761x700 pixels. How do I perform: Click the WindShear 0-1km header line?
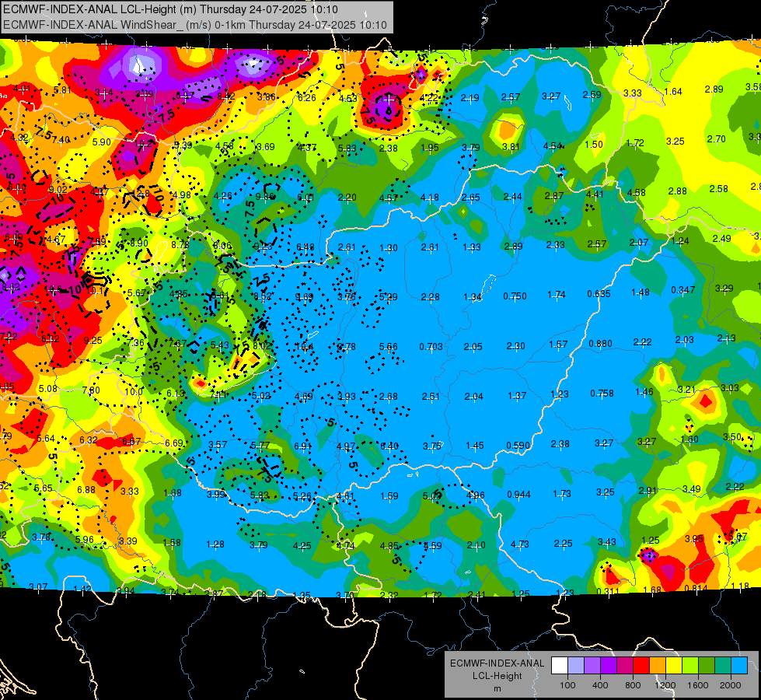[x=195, y=24]
